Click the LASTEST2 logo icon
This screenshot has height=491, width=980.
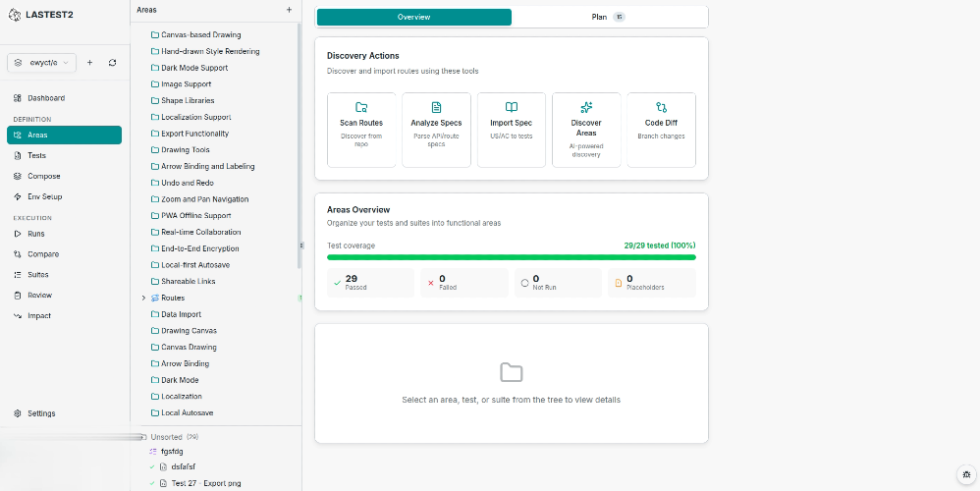15,15
